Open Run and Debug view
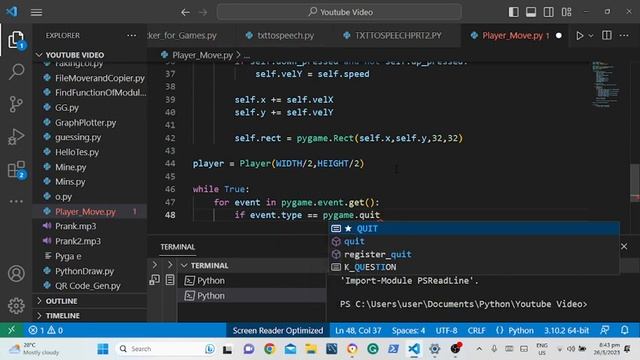 click(16, 137)
